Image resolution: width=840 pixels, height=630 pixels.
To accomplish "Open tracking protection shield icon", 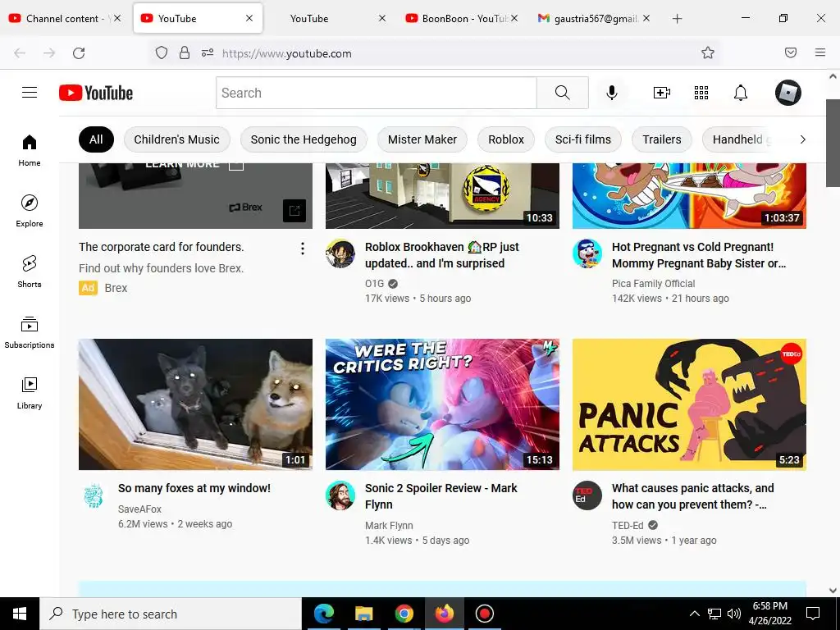I will pyautogui.click(x=162, y=53).
